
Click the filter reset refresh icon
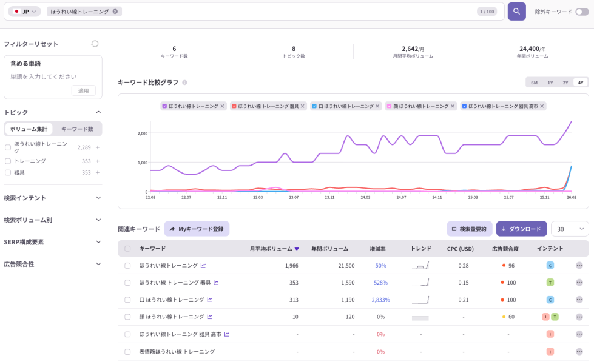point(95,44)
